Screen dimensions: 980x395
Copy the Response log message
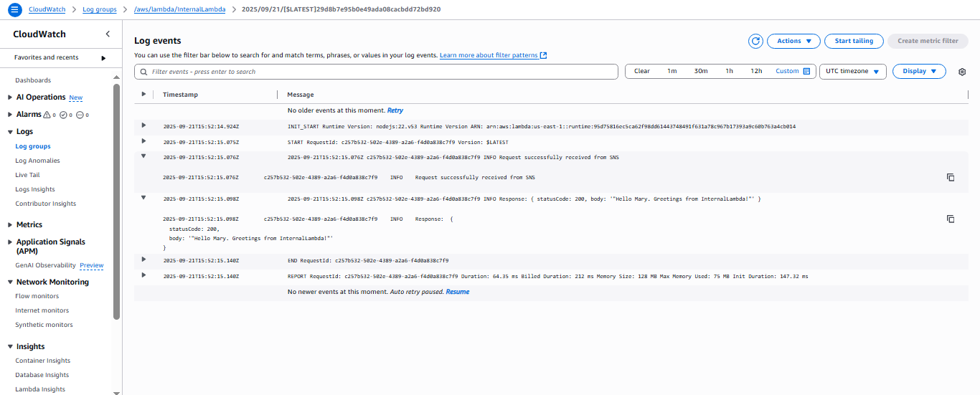(951, 219)
